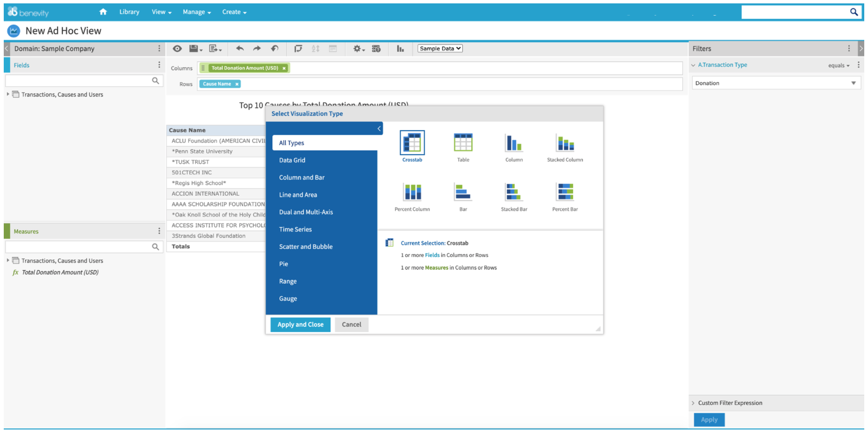Click the Fields panel options kebab menu
The image size is (868, 434).
[159, 65]
